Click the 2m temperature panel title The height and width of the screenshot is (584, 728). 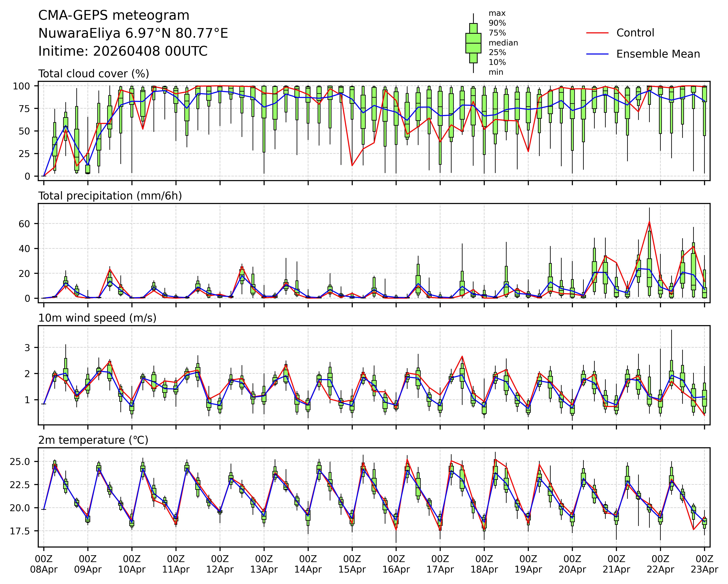click(x=93, y=440)
